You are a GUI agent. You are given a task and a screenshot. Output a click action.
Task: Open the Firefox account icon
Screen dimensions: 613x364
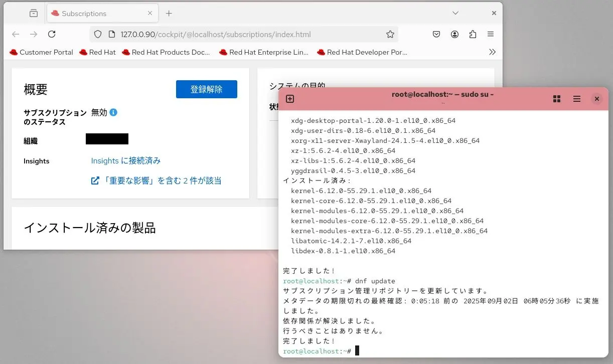454,34
